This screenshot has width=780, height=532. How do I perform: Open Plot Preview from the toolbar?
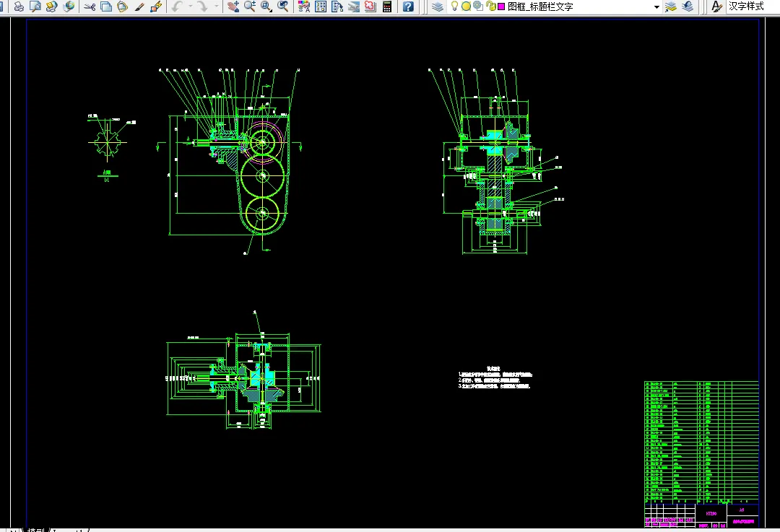click(x=35, y=6)
